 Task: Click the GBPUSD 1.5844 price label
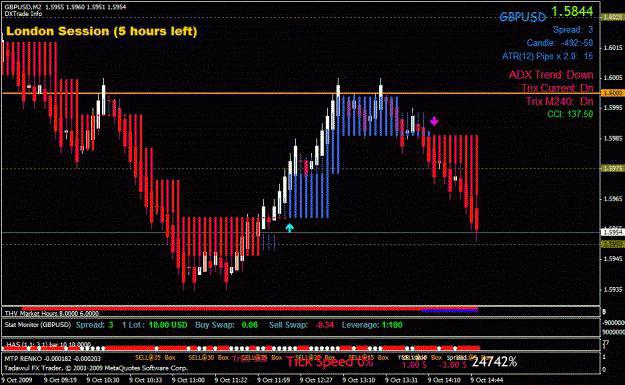tap(546, 14)
